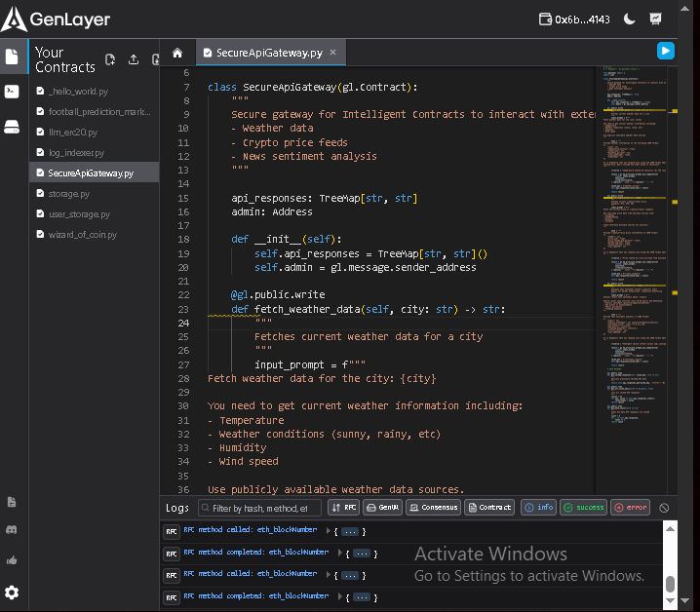Image resolution: width=700 pixels, height=612 pixels.
Task: Toggle the success log level filter
Action: [583, 508]
